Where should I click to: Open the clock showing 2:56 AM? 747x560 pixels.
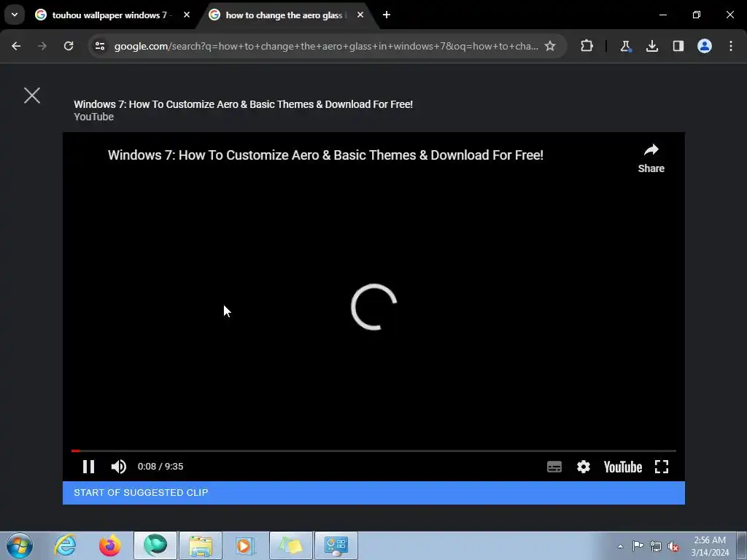point(710,546)
